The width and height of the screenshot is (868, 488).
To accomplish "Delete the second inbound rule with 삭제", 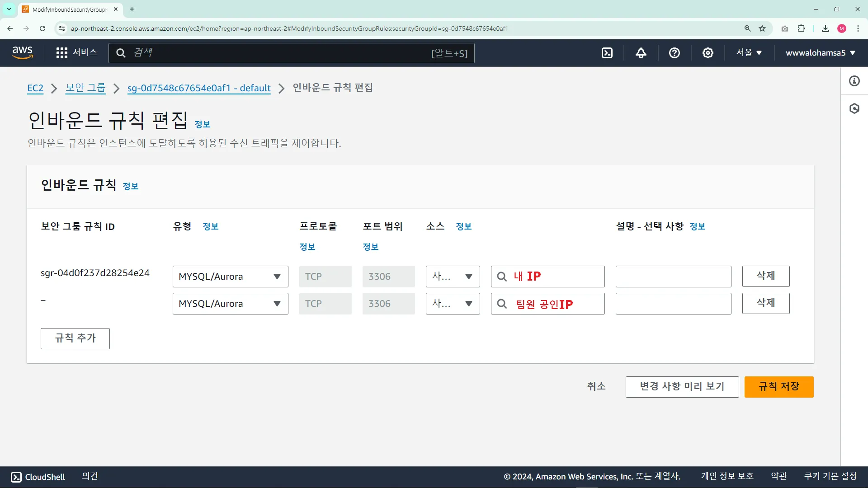I will [x=765, y=303].
